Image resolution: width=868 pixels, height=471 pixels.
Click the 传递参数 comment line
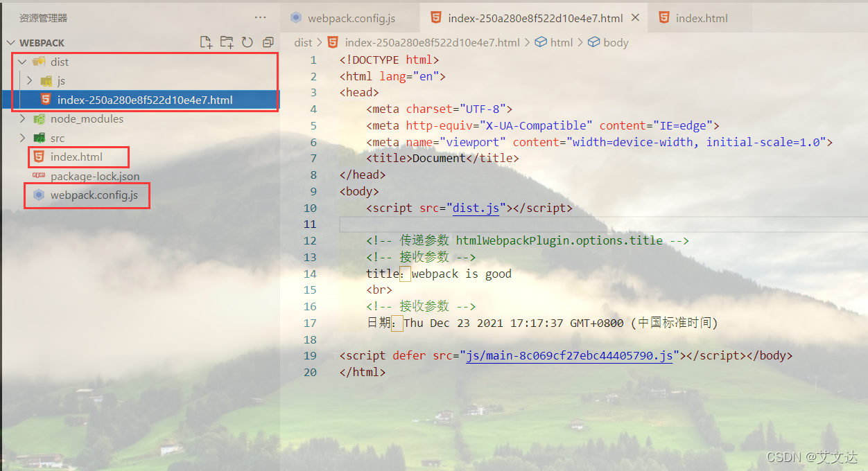[x=527, y=241]
